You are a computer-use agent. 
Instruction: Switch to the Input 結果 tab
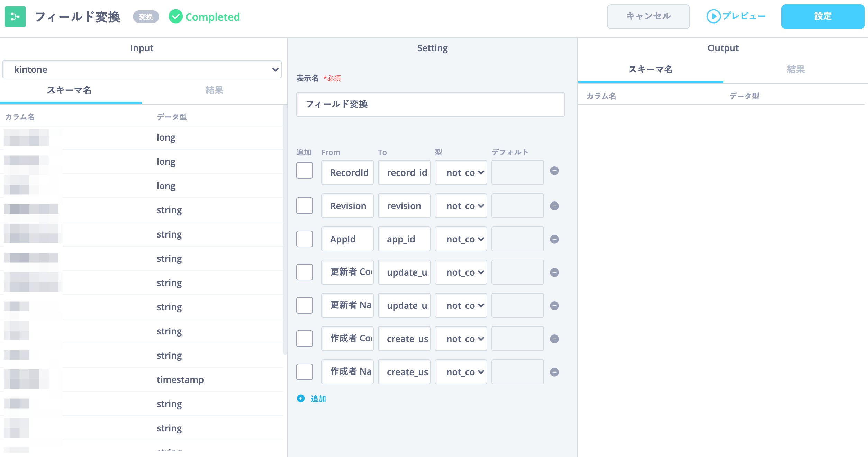point(215,90)
